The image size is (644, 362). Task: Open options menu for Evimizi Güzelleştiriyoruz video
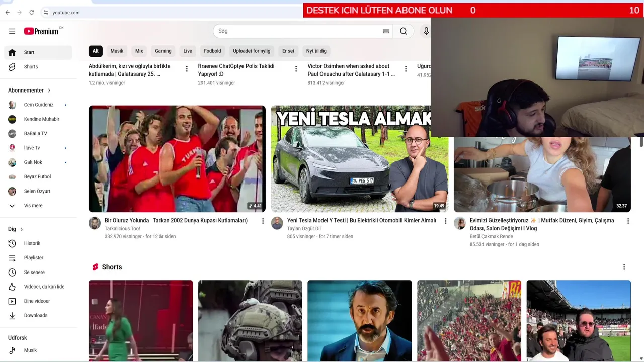[628, 221]
